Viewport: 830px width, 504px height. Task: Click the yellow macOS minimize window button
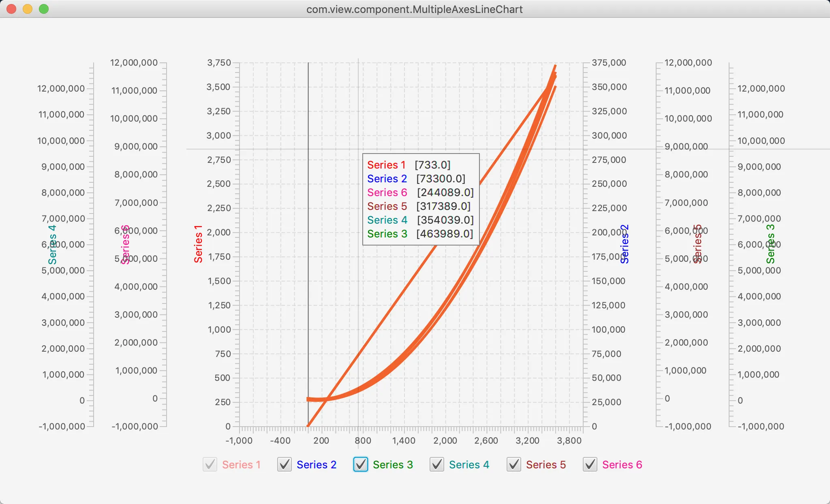point(28,9)
